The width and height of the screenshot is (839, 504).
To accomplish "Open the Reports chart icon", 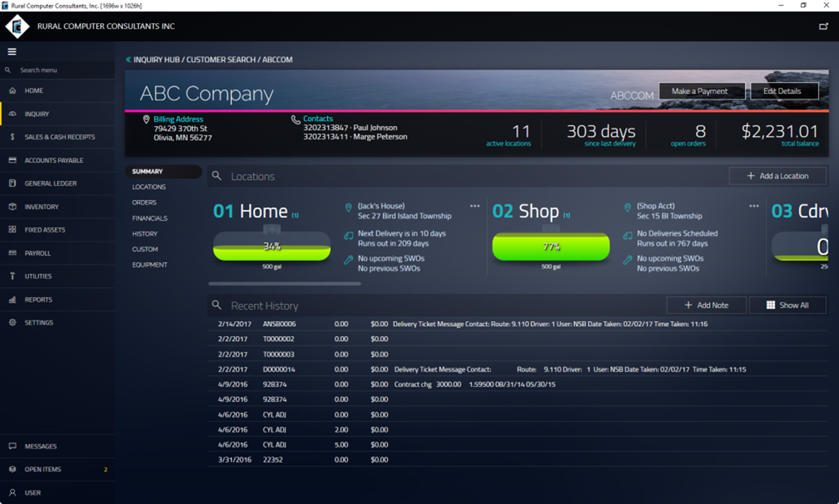I will [x=12, y=300].
